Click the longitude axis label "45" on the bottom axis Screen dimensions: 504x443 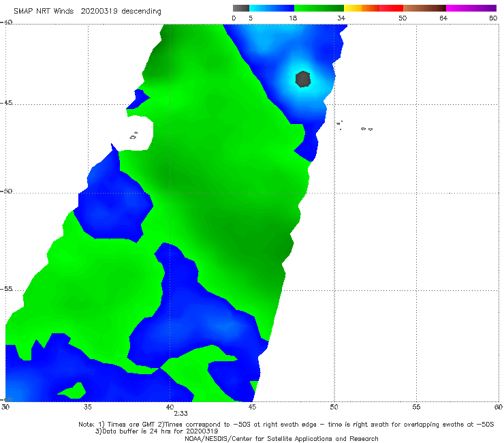pos(252,407)
